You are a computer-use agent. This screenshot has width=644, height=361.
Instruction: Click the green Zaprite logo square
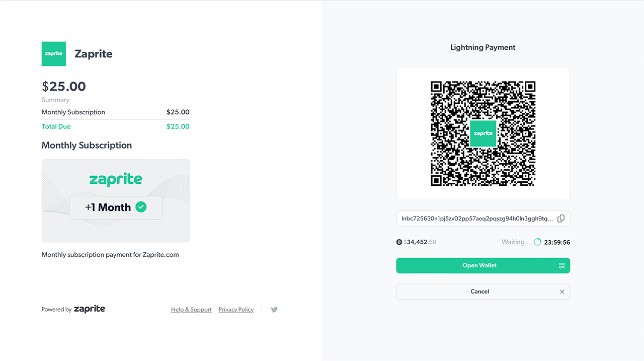click(53, 54)
